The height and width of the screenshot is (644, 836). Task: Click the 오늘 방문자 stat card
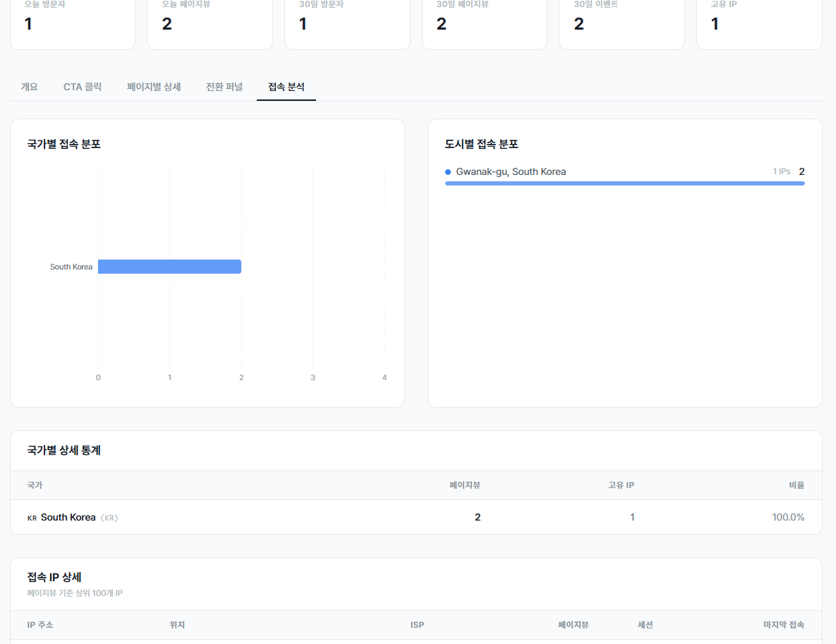[73, 25]
